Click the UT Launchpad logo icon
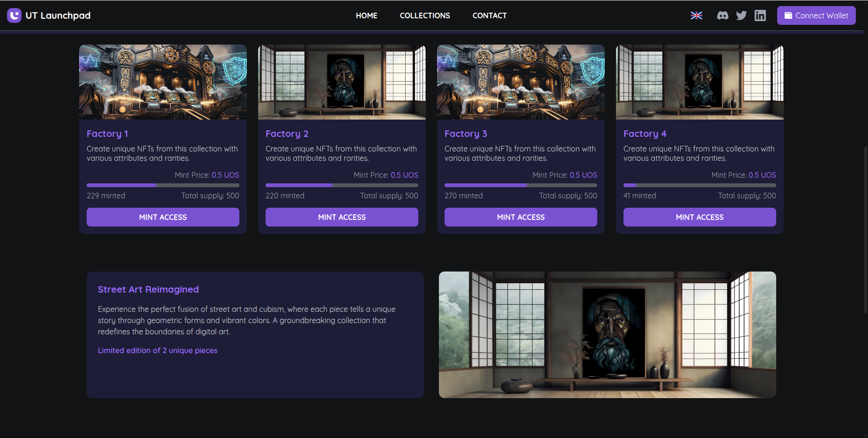The image size is (868, 438). coord(14,15)
